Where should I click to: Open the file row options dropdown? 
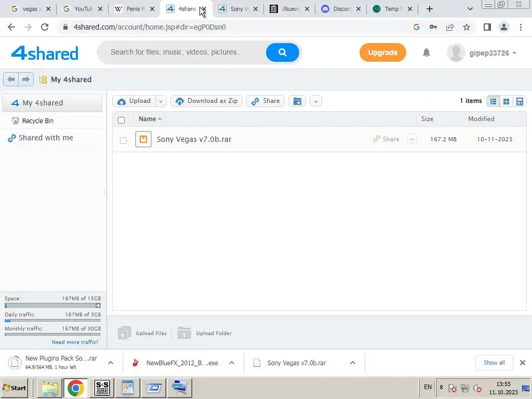coord(412,139)
